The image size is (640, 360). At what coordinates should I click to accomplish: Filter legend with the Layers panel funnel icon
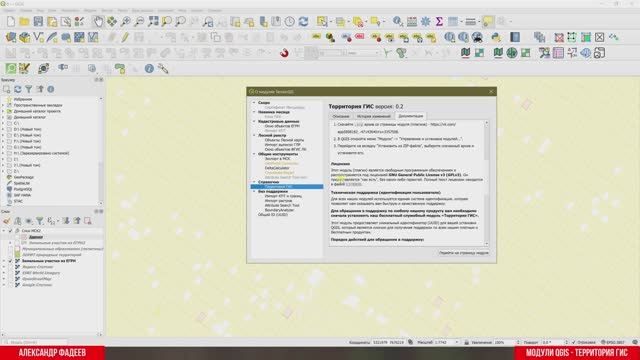pos(40,221)
